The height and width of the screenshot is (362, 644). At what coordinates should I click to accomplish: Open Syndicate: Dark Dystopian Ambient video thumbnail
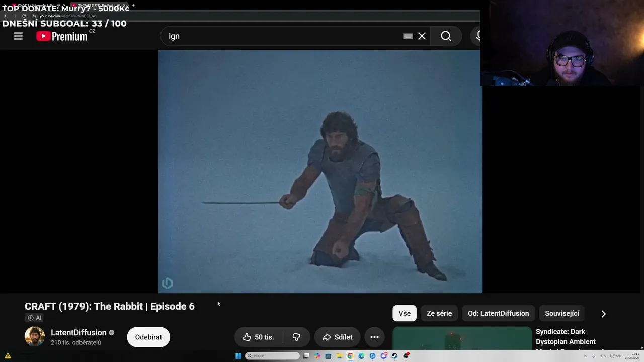[x=462, y=338]
